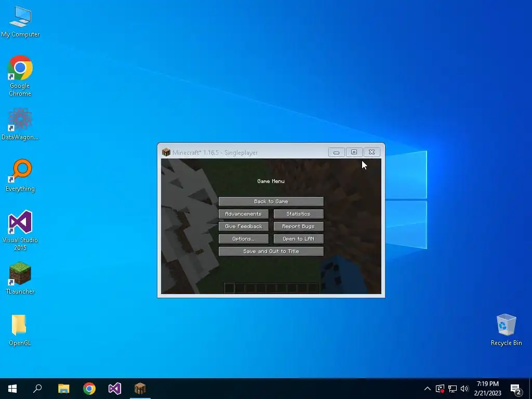
Task: Select Visual Studio 2015 desktop shortcut
Action: [x=20, y=231]
